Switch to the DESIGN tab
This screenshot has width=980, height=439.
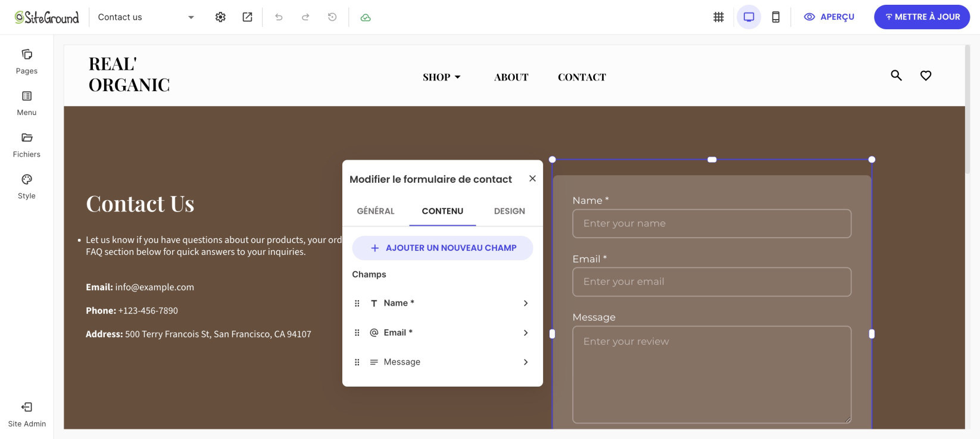pyautogui.click(x=510, y=211)
